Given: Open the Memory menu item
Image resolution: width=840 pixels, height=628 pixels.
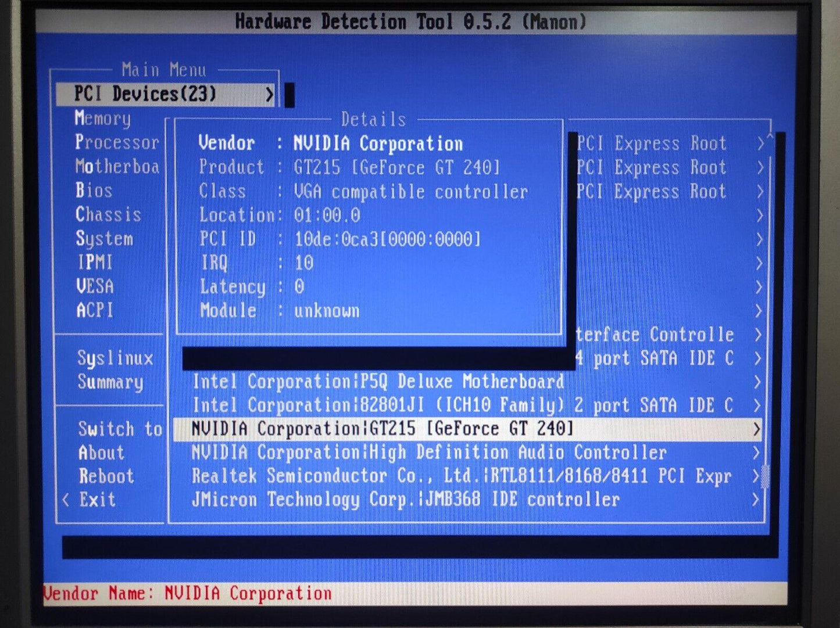Looking at the screenshot, I should point(103,119).
